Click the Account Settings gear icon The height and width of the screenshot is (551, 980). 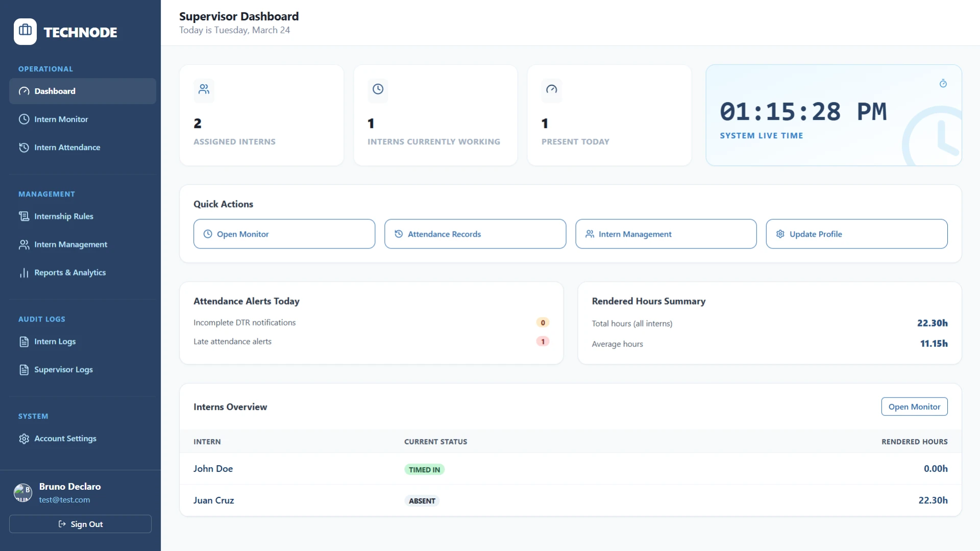[24, 439]
